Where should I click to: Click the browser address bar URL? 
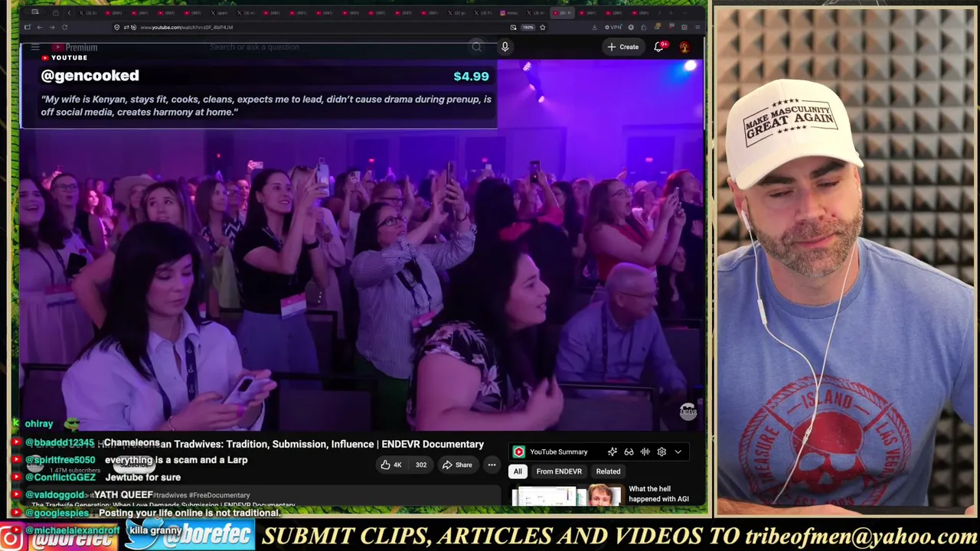(x=187, y=28)
